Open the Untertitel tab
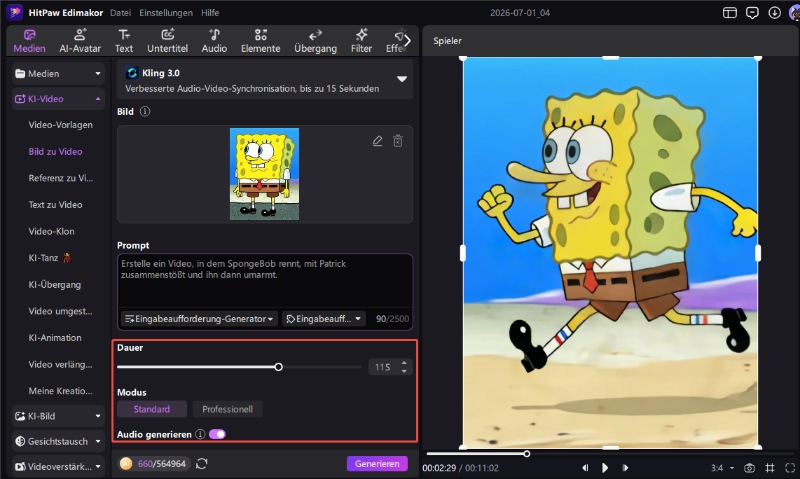The height and width of the screenshot is (479, 800). pos(167,41)
